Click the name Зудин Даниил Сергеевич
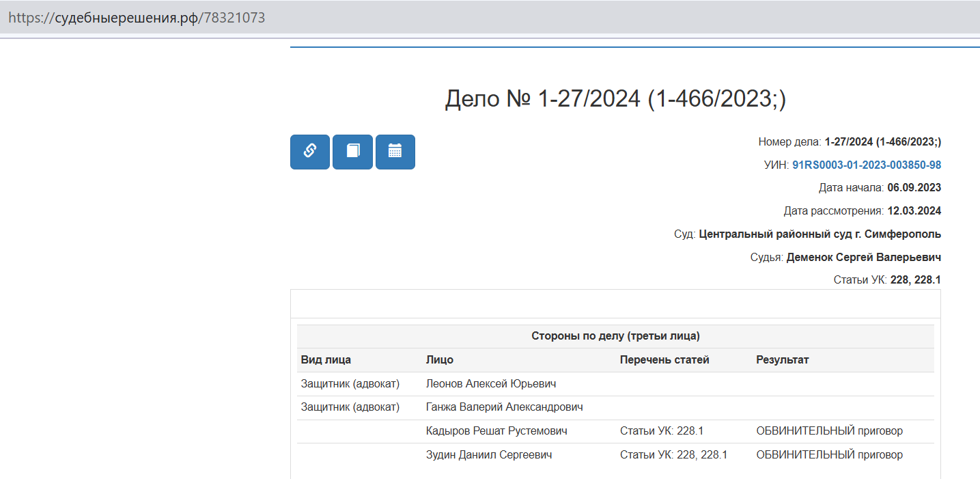 coord(488,455)
